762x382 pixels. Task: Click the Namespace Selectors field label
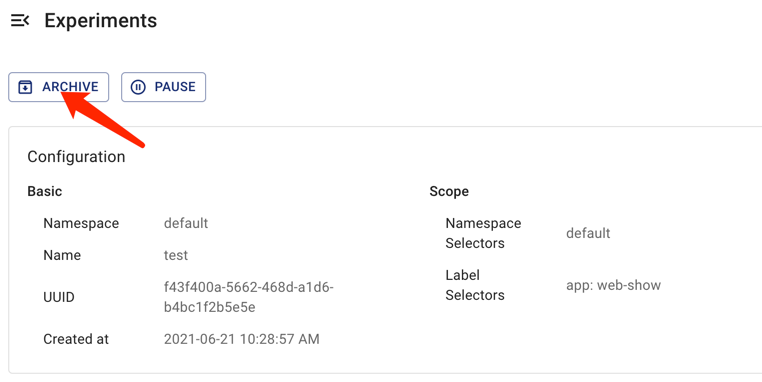click(x=483, y=233)
